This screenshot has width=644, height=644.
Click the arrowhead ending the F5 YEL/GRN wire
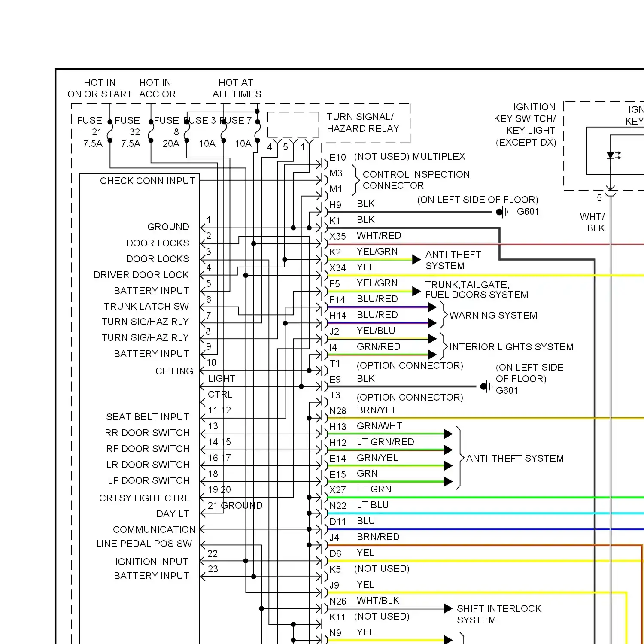tap(416, 291)
